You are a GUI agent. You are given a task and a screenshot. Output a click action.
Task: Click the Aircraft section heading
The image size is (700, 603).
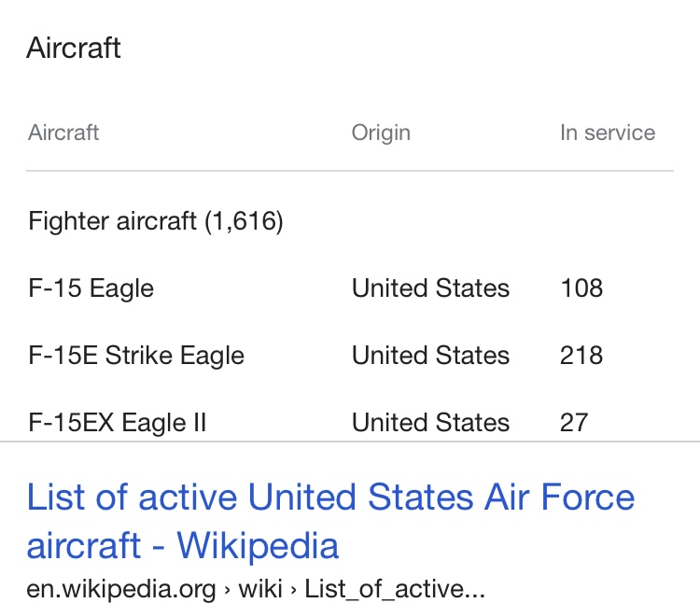click(74, 48)
